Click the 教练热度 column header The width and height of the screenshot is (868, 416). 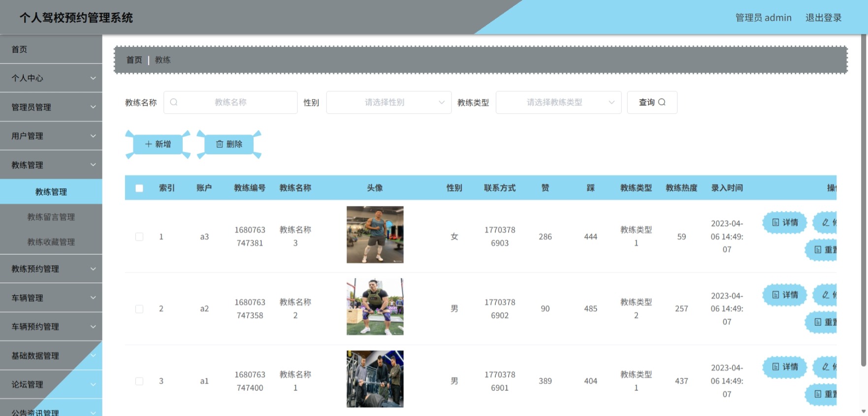pos(681,188)
